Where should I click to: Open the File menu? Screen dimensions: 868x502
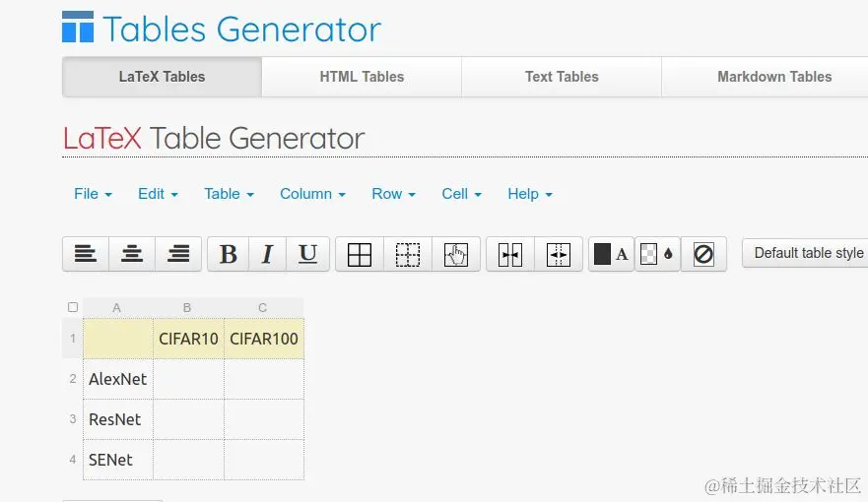point(93,194)
